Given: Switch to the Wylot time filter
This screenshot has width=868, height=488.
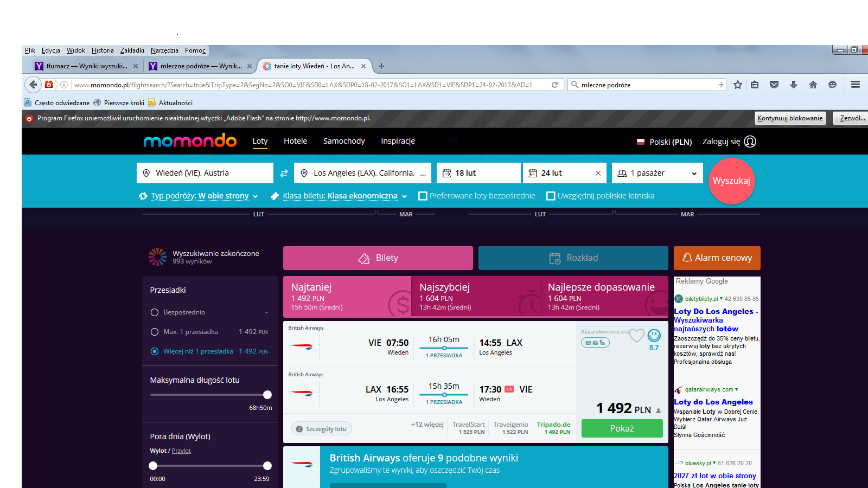Looking at the screenshot, I should click(158, 451).
